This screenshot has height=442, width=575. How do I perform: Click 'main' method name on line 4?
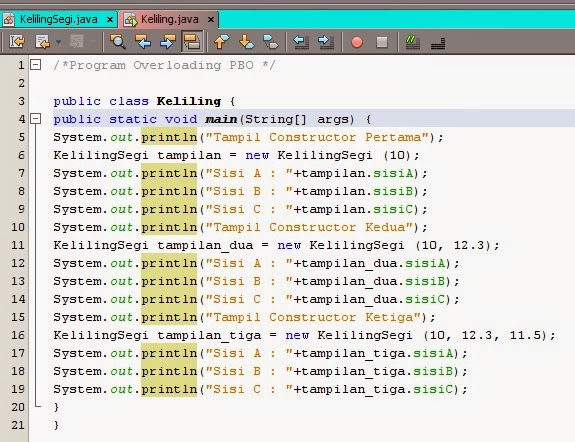point(221,119)
